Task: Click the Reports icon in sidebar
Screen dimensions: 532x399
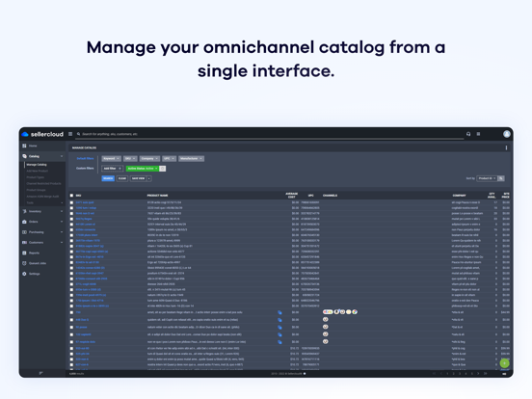Action: [x=24, y=253]
